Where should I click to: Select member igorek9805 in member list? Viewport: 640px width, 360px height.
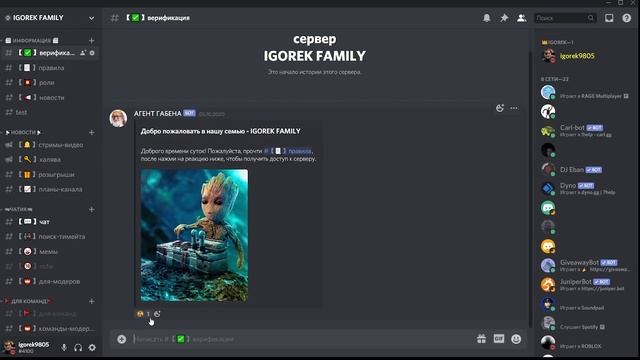(586, 56)
